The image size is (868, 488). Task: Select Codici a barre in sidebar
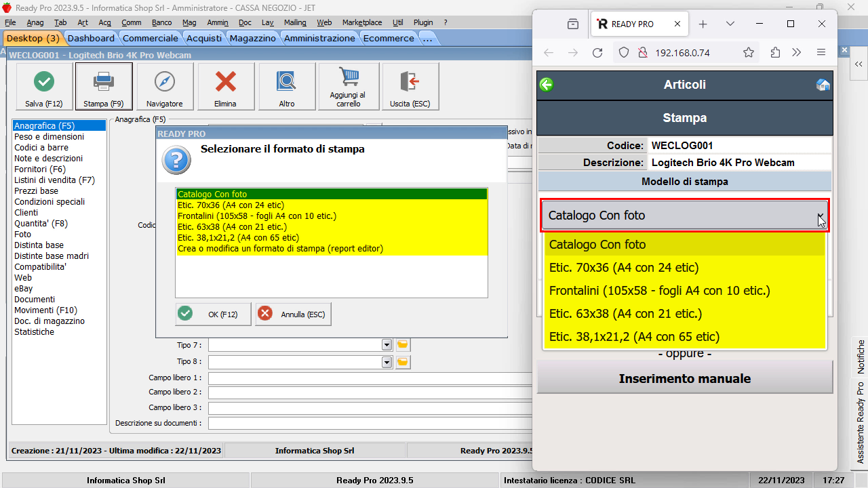click(41, 148)
